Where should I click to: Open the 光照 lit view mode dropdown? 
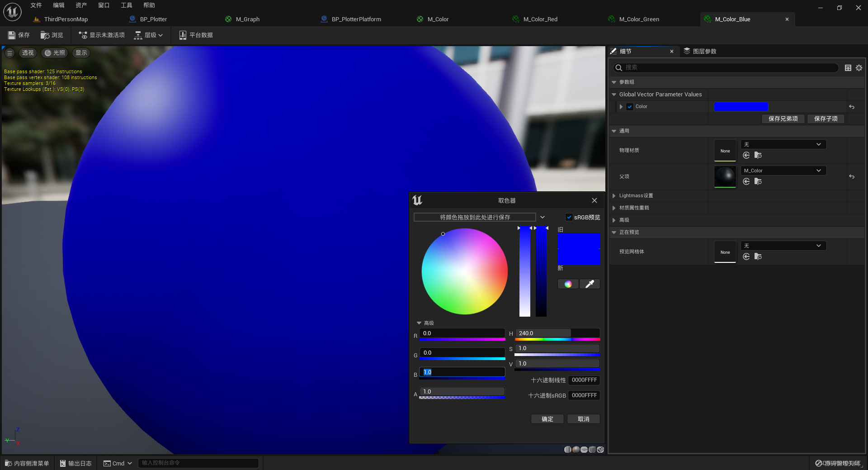[x=54, y=53]
